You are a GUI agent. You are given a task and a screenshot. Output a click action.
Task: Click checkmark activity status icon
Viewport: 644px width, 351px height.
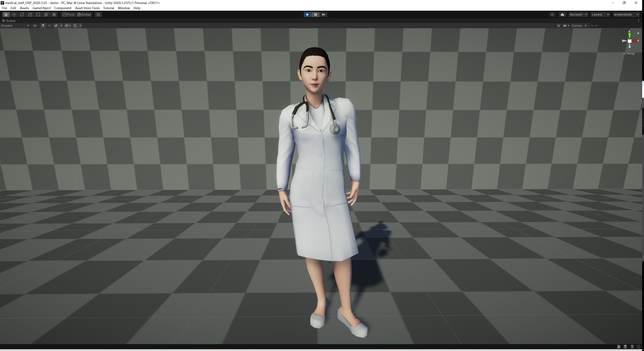click(638, 347)
